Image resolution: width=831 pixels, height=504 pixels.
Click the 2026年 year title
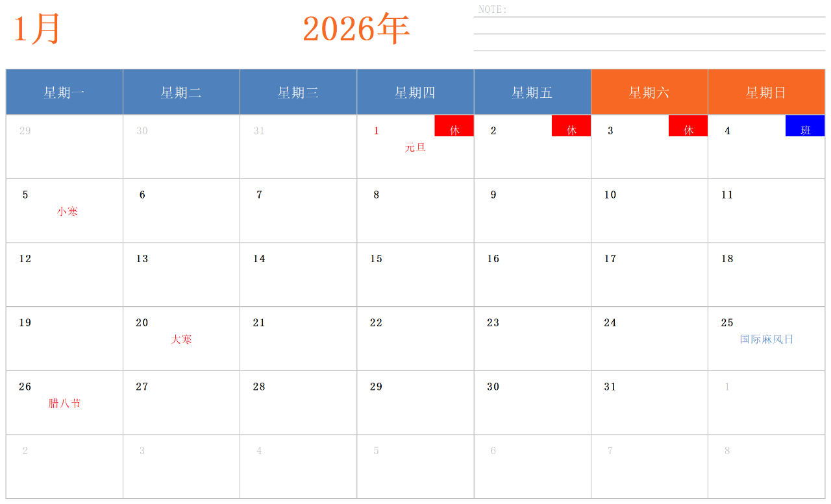pyautogui.click(x=356, y=30)
